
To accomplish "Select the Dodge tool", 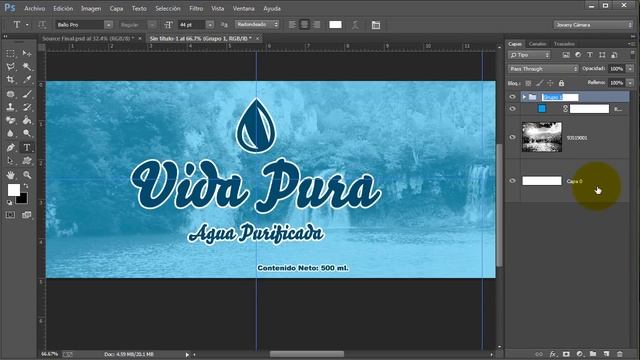I will pyautogui.click(x=27, y=133).
